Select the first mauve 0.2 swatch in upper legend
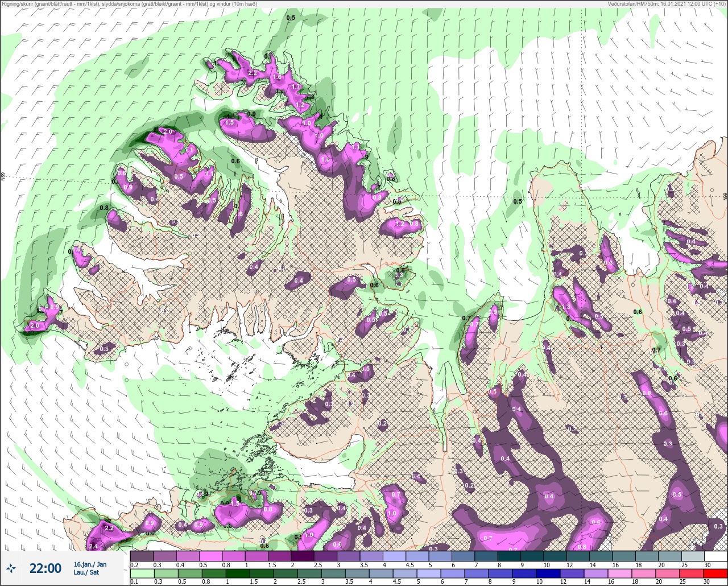This screenshot has height=586, width=728. click(x=142, y=556)
